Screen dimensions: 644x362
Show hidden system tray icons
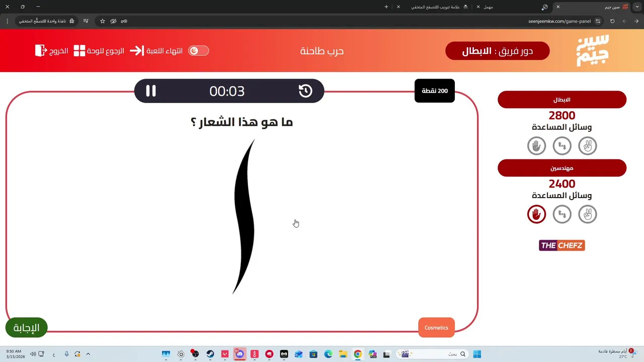(88, 354)
